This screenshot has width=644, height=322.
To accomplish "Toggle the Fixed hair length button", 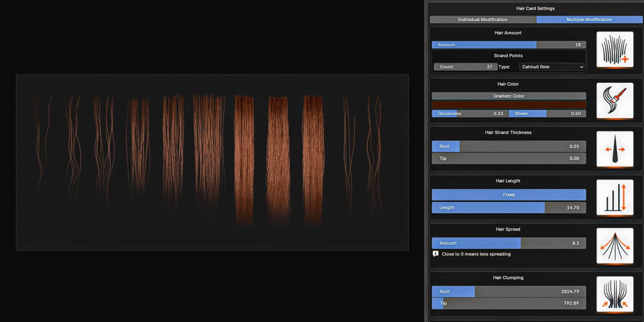I will (x=509, y=195).
